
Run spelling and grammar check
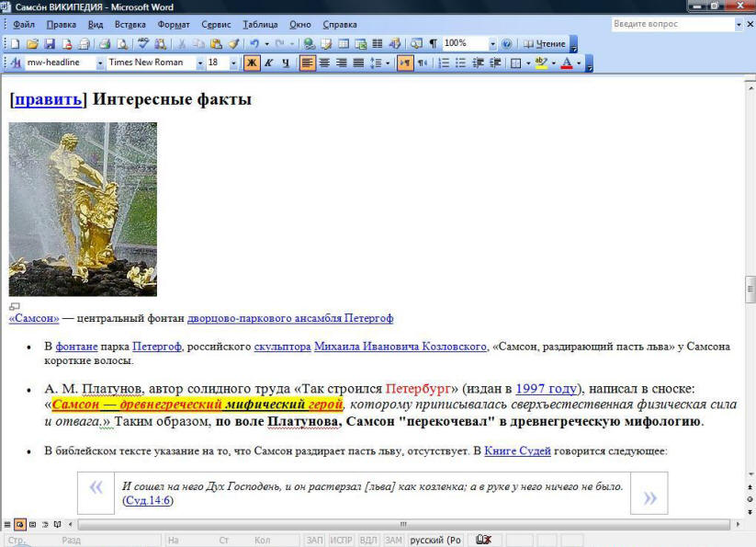click(x=142, y=44)
